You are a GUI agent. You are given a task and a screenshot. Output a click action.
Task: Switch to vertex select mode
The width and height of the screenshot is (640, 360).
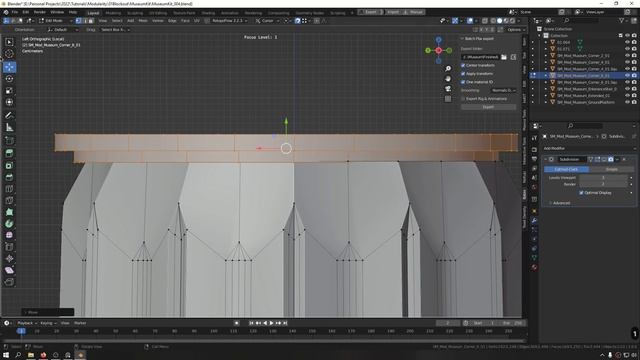point(78,20)
